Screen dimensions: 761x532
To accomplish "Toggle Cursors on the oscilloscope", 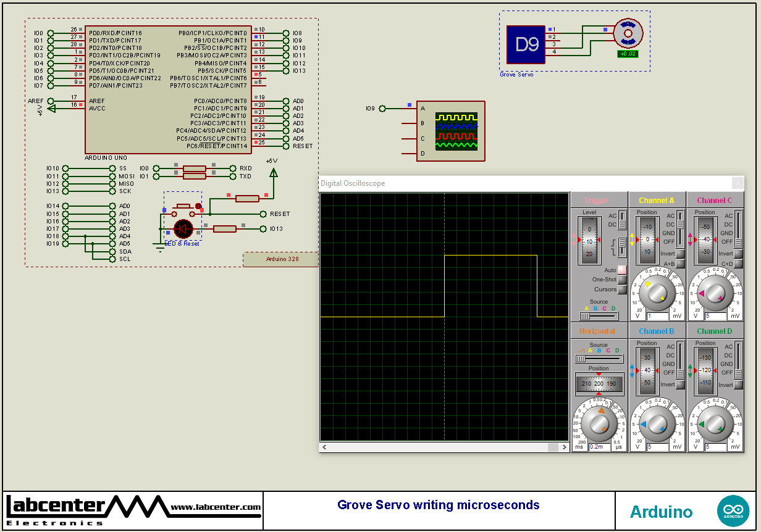I will (621, 289).
